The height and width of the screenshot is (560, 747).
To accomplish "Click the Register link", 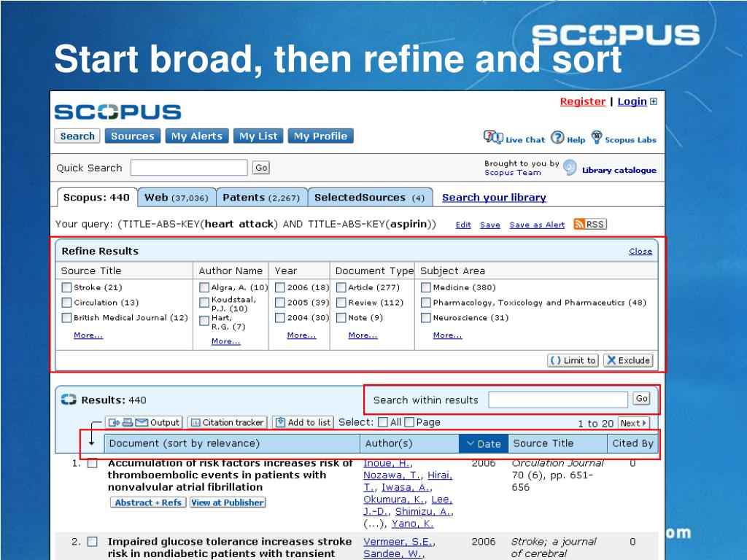I will pyautogui.click(x=583, y=101).
